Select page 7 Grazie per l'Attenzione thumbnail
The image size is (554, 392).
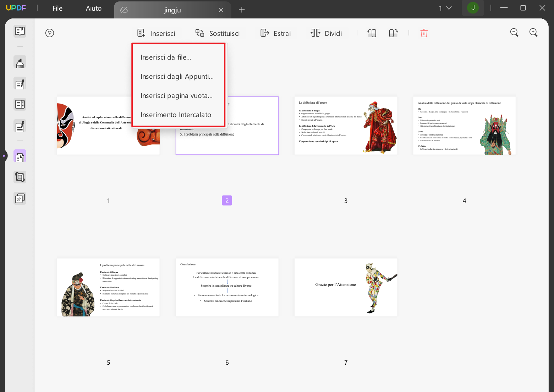(x=346, y=287)
